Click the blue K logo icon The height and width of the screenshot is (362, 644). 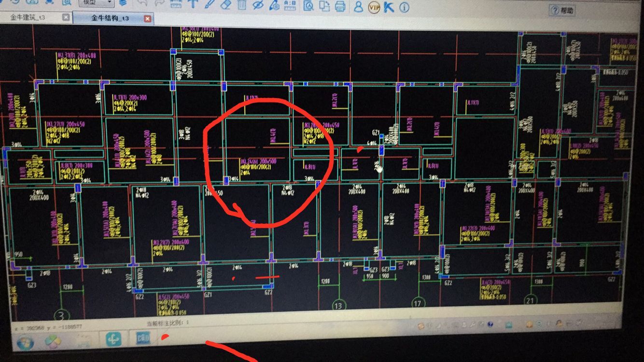(389, 7)
